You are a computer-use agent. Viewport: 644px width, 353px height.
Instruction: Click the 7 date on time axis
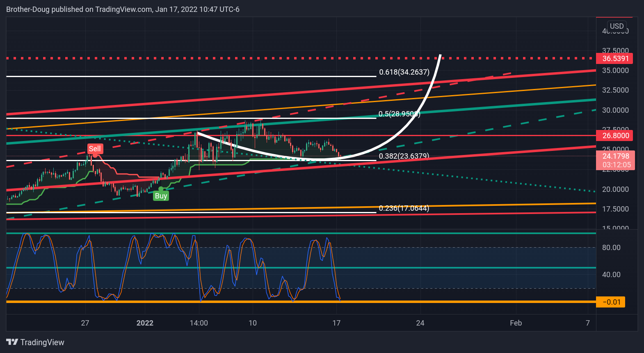pyautogui.click(x=588, y=323)
